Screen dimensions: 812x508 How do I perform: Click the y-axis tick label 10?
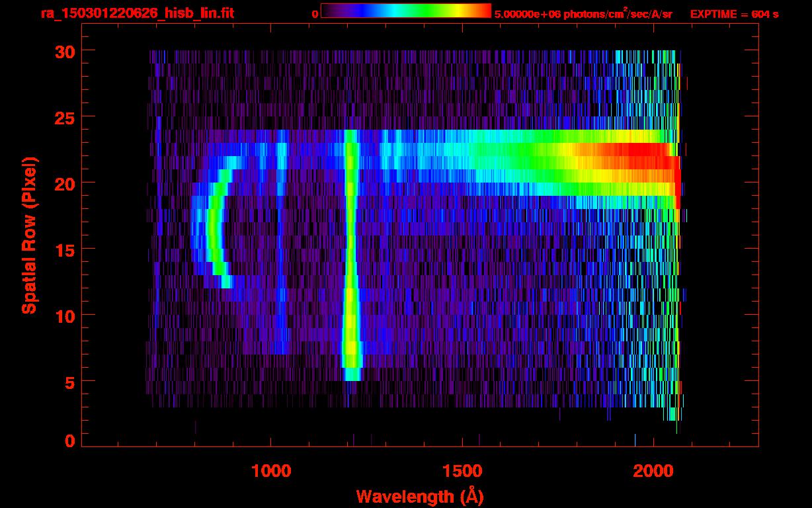click(x=63, y=316)
